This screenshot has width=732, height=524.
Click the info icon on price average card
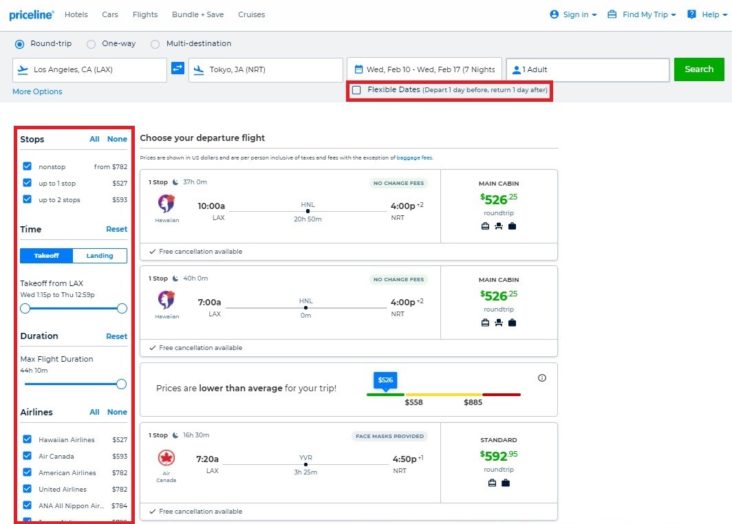click(542, 378)
